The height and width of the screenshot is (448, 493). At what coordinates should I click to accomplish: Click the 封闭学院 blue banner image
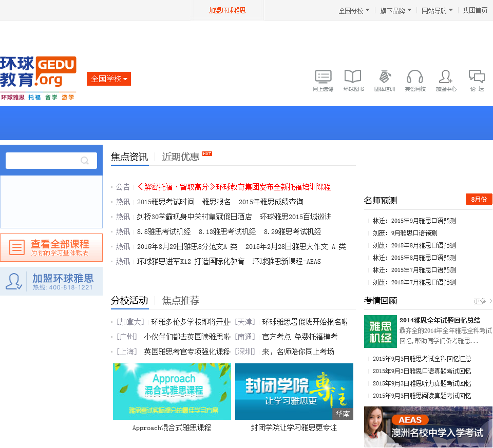(x=294, y=392)
